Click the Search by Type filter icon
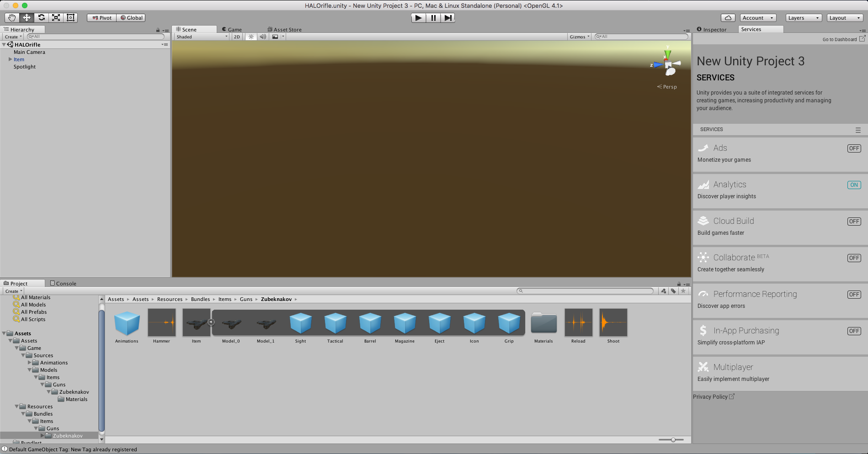 coord(664,291)
